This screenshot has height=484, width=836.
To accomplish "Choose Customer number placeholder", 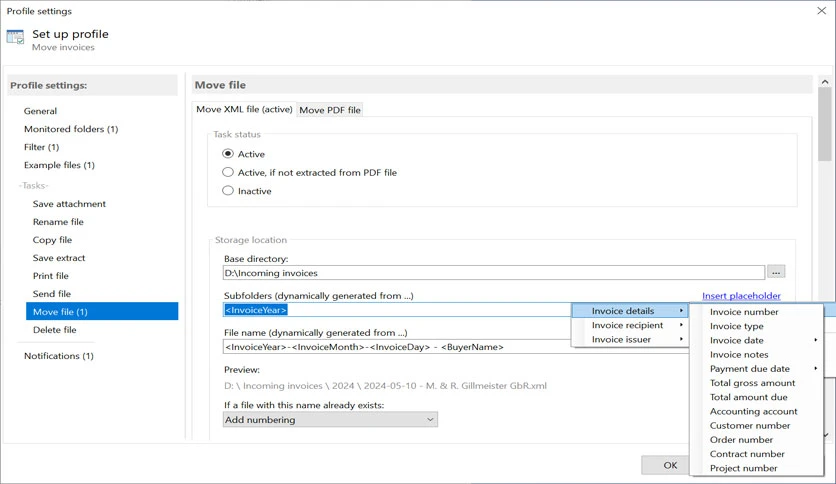I will (757, 425).
